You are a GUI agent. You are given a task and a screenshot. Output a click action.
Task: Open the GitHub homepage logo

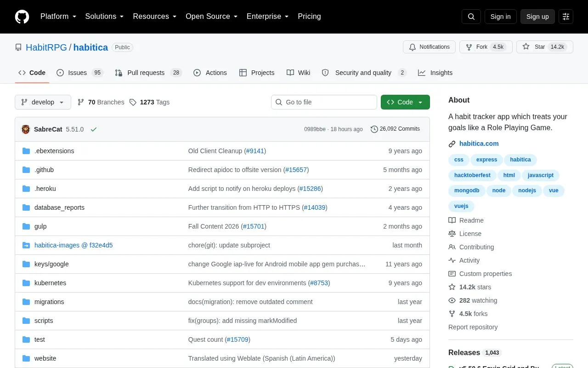(22, 17)
